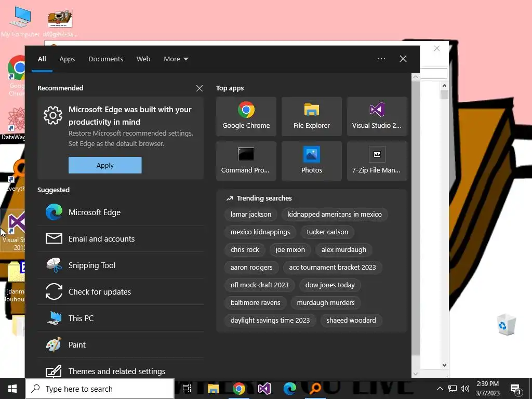Search trending topic mexico kidnappings
Screen dimensions: 532x399
[x=260, y=232]
